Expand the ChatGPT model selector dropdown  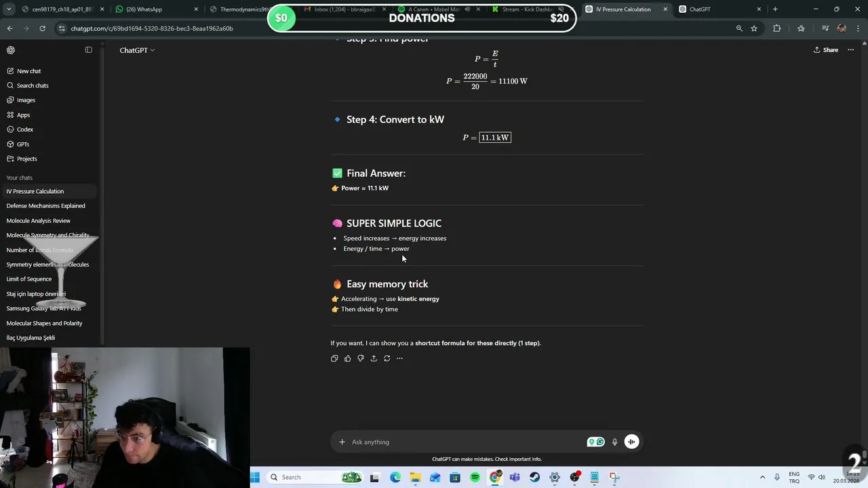point(137,50)
